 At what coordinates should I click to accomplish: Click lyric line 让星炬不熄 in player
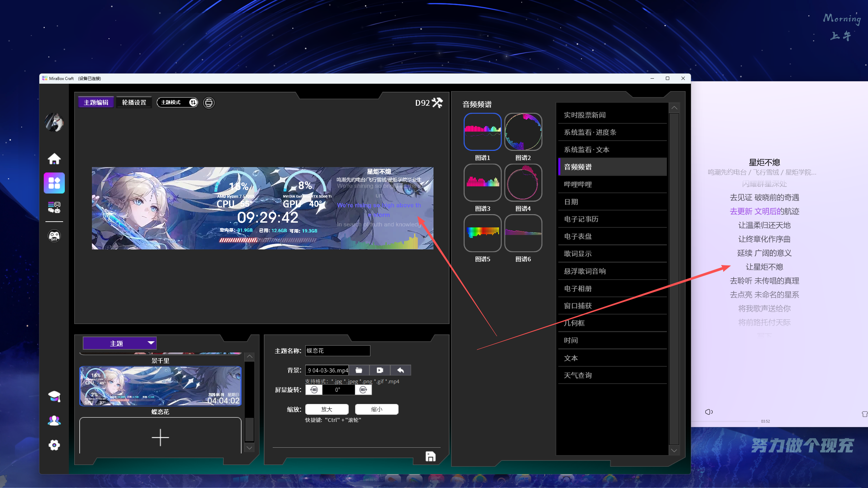coord(764,267)
